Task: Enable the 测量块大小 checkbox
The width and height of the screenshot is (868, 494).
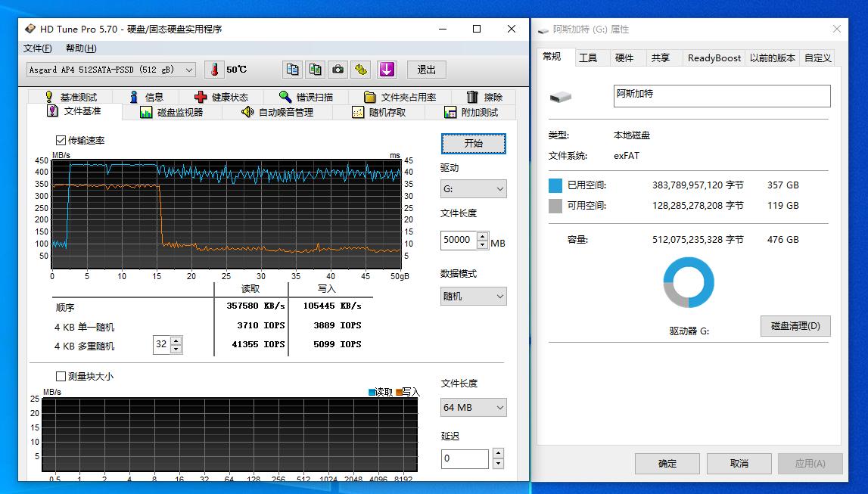Action: click(x=58, y=375)
